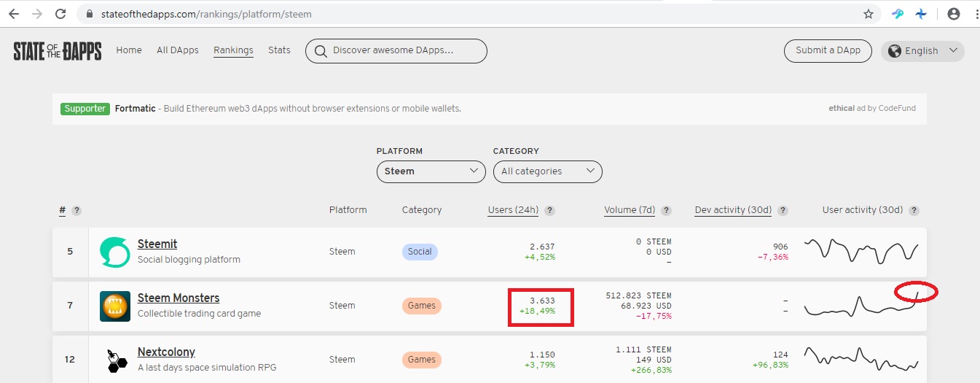This screenshot has width=980, height=383.
Task: Sort by Dev activity (30d) column
Action: pos(733,210)
